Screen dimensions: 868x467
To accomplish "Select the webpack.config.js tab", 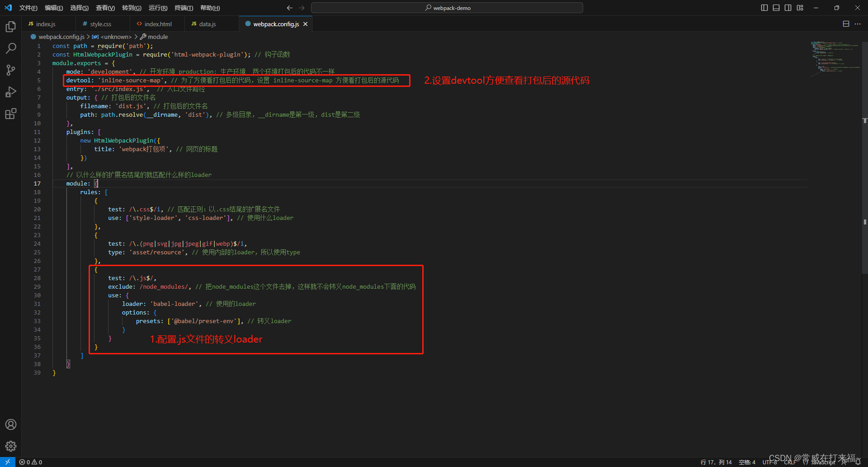I will pos(276,24).
